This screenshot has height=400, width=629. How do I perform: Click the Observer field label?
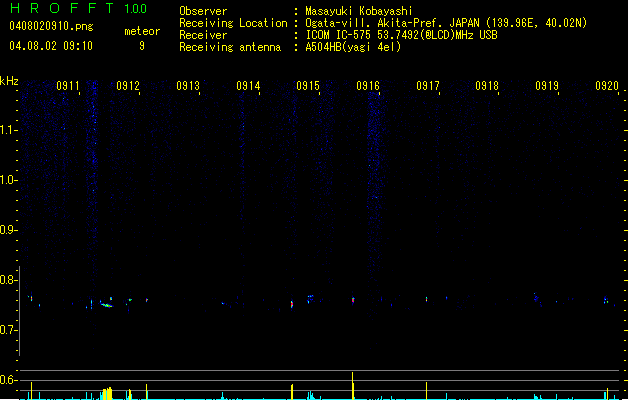[x=203, y=11]
